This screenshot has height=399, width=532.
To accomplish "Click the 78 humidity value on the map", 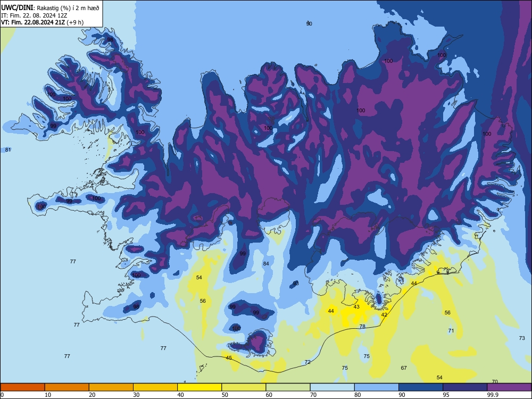I will (362, 327).
